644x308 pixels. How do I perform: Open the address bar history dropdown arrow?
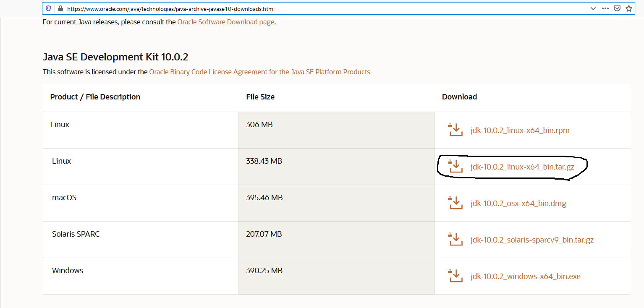click(x=593, y=8)
